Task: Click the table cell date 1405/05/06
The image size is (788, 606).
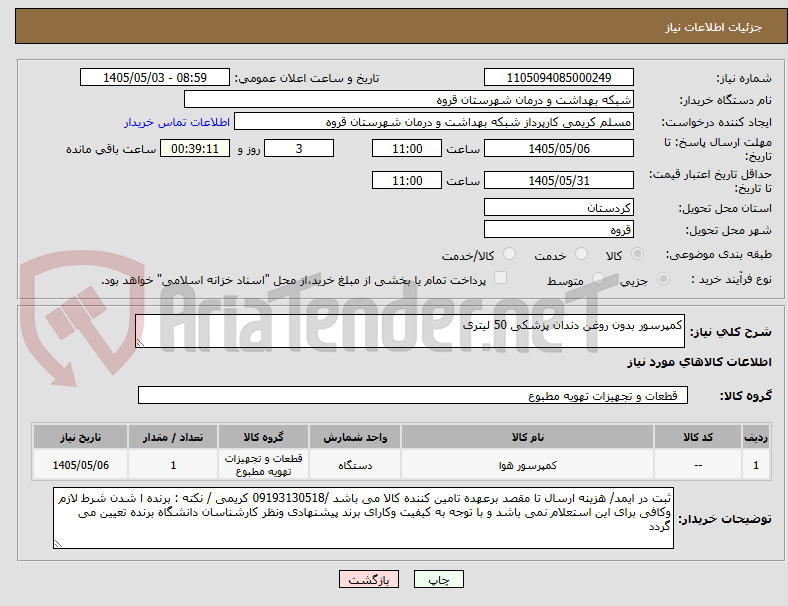Action: (80, 465)
